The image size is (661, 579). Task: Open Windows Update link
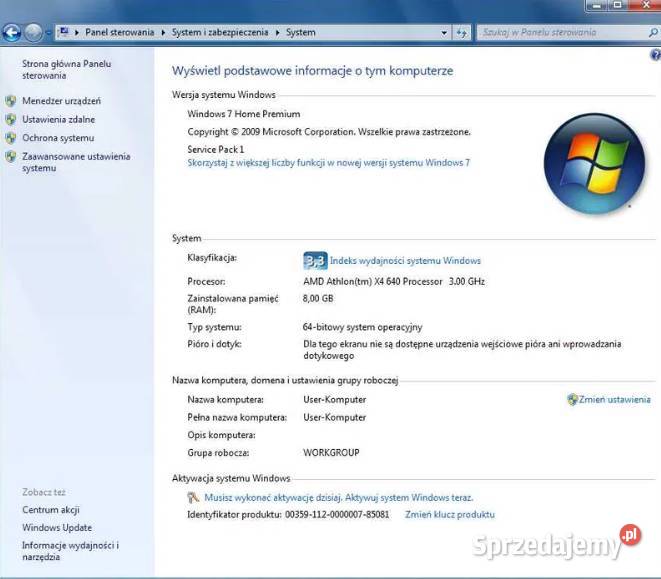(57, 528)
